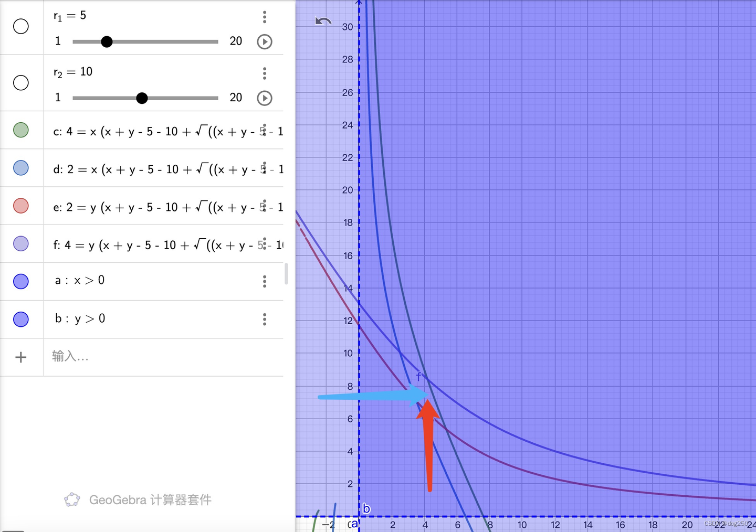Click the undo arrow in graph view
The height and width of the screenshot is (532, 756).
(x=323, y=22)
